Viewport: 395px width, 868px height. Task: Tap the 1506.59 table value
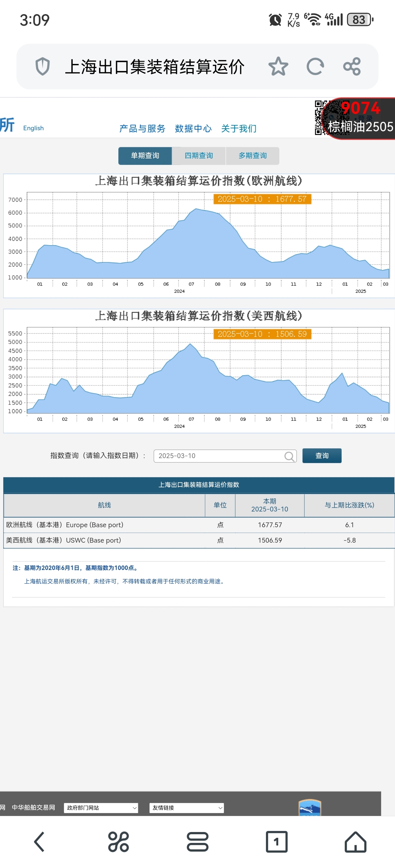coord(270,540)
